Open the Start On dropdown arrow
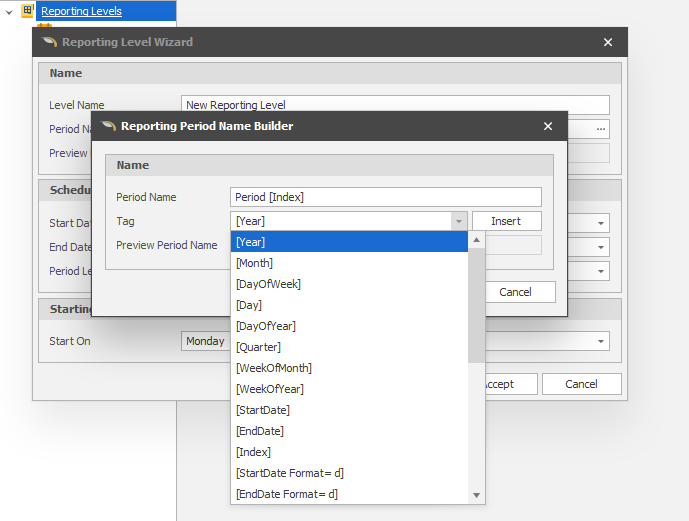This screenshot has height=521, width=689. pos(601,341)
